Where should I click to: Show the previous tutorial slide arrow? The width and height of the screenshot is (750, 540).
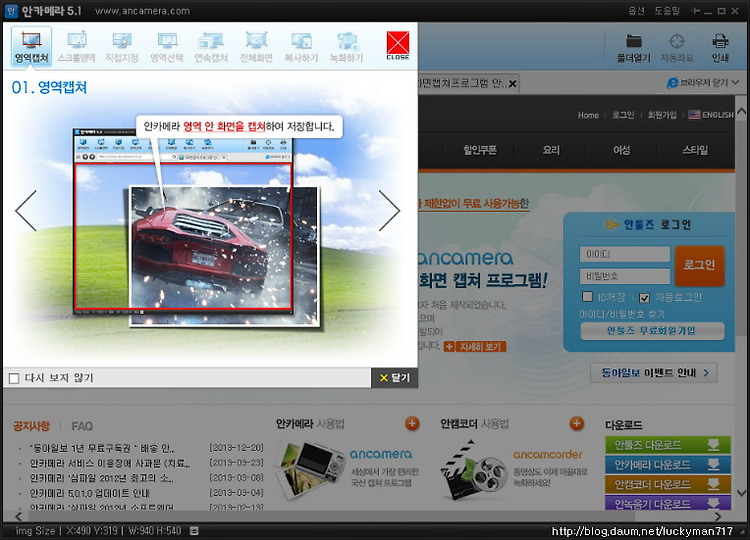point(26,210)
